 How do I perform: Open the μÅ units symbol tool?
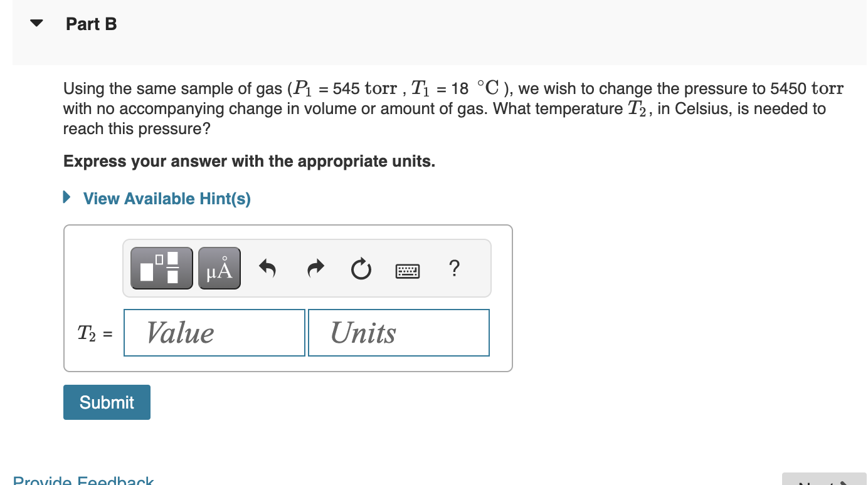(x=219, y=268)
